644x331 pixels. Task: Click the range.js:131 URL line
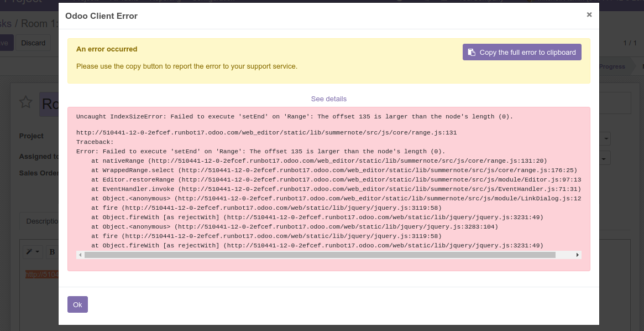pyautogui.click(x=266, y=133)
